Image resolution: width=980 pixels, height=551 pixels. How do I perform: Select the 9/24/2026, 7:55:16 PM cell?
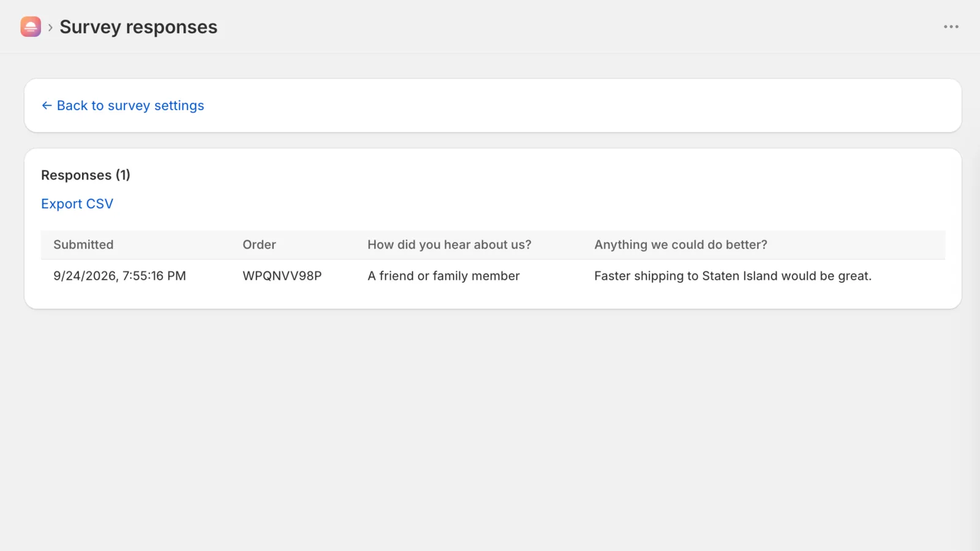119,276
